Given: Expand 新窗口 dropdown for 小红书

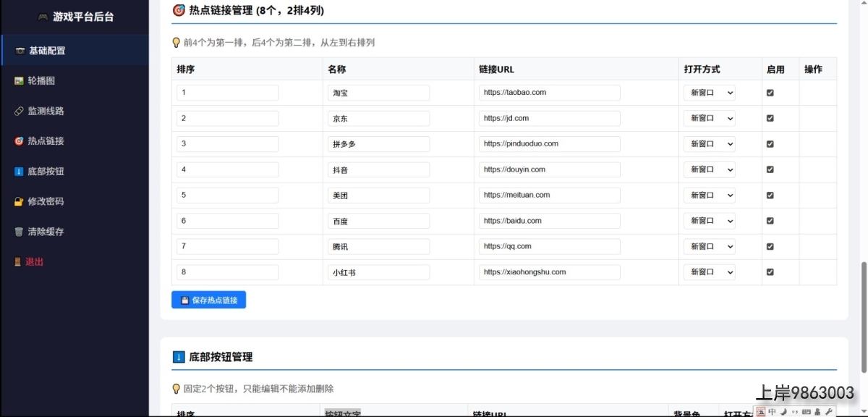Looking at the screenshot, I should pos(710,272).
